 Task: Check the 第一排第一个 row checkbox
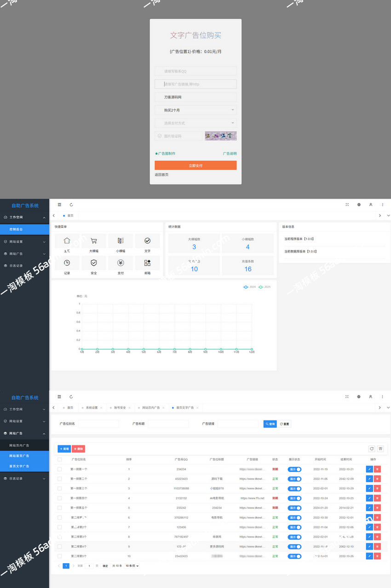coord(59,469)
